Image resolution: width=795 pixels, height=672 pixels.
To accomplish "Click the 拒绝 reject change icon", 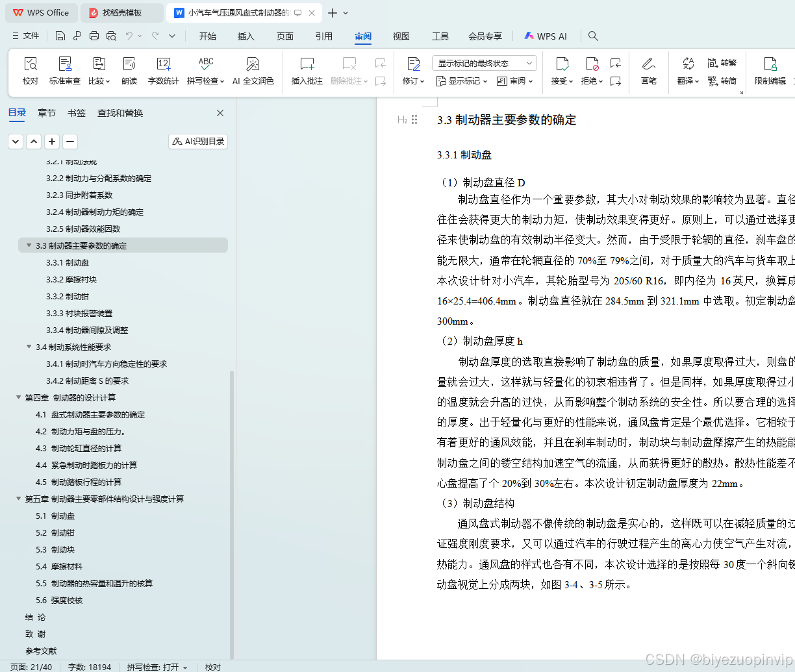I will click(592, 64).
